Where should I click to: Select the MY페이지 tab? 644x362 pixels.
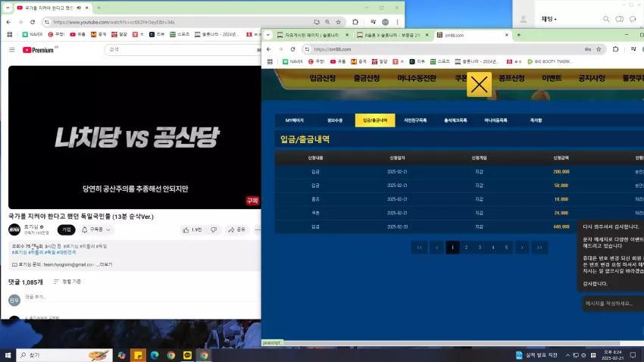(295, 120)
